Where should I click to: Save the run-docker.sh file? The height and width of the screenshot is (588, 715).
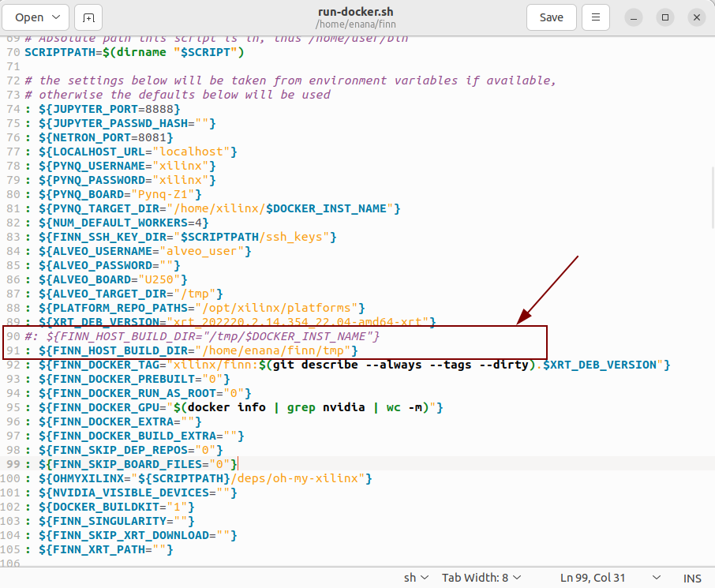pos(551,17)
